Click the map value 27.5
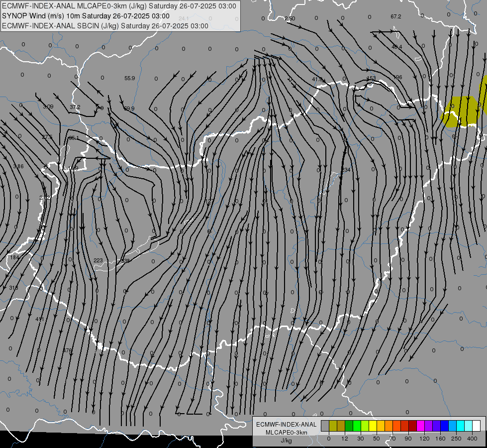Image resolution: width=487 pixels, height=448 pixels. 47,137
